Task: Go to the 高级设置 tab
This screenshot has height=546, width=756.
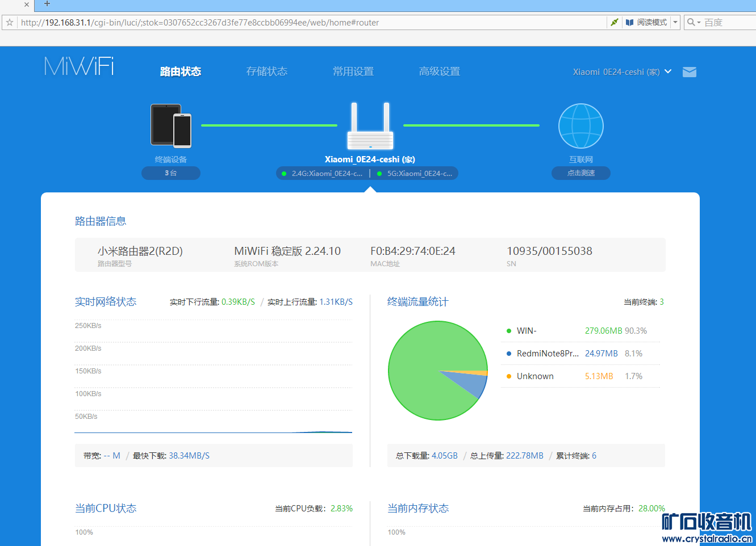Action: (439, 72)
